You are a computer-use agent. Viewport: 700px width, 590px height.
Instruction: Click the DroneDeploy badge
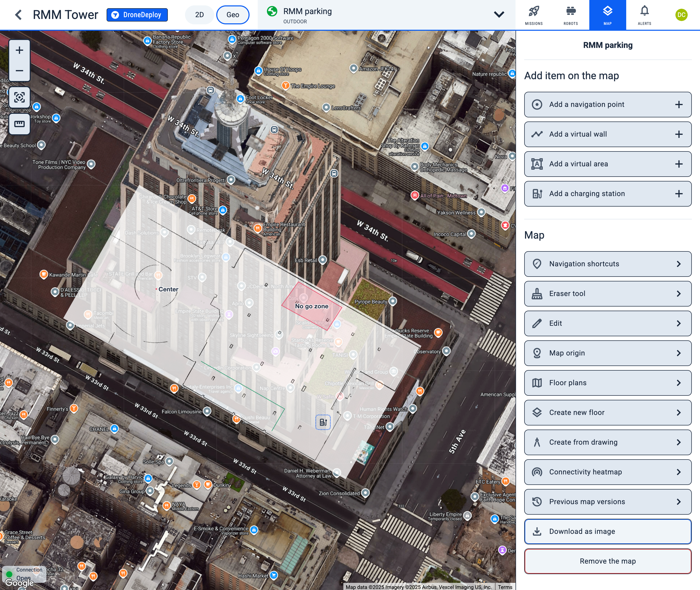coord(137,15)
